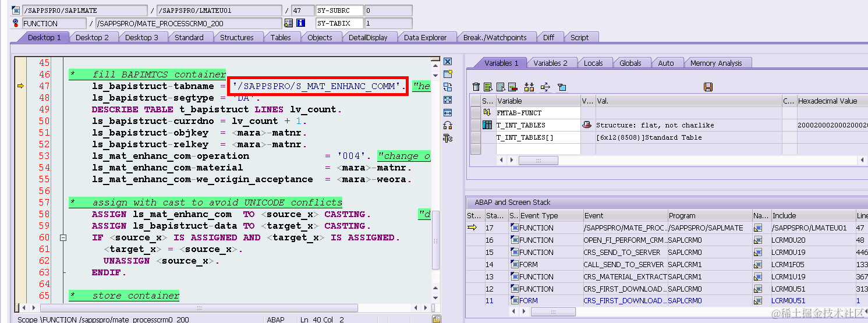This screenshot has width=868, height=323.
Task: Switch to the Desktop 2 tab
Action: [x=92, y=37]
